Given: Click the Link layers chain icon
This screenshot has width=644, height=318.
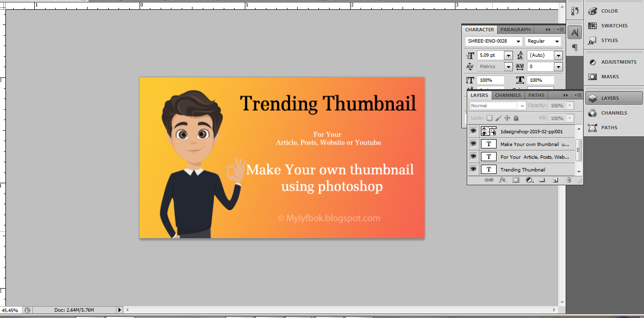Looking at the screenshot, I should click(488, 180).
